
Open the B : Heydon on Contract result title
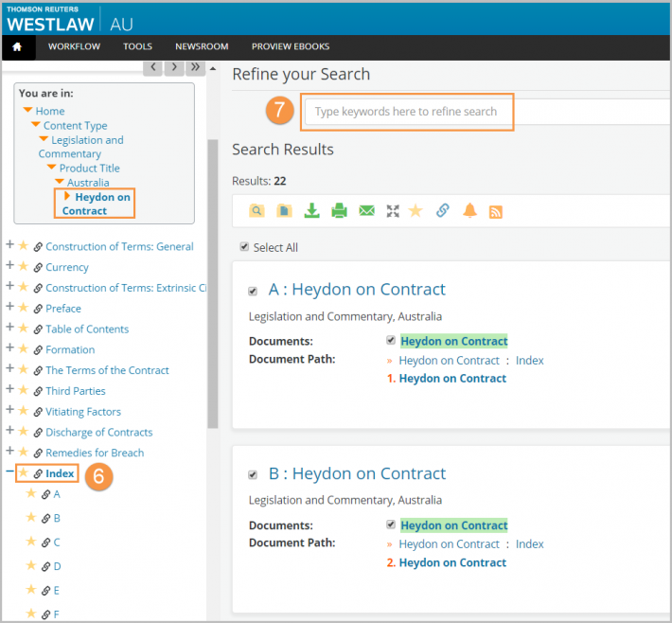click(357, 473)
